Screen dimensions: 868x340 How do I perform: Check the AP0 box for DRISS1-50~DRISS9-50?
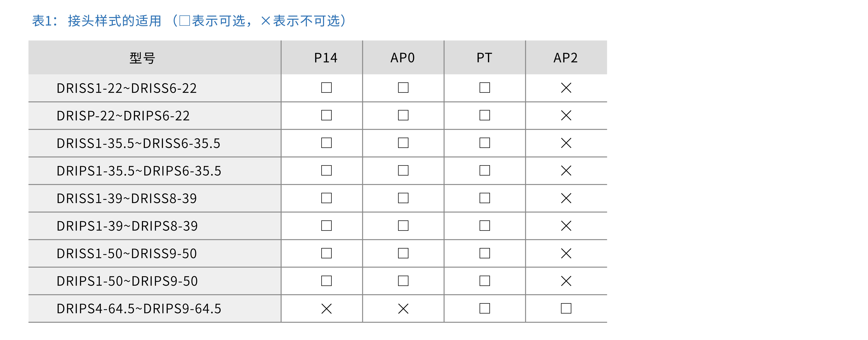(403, 253)
